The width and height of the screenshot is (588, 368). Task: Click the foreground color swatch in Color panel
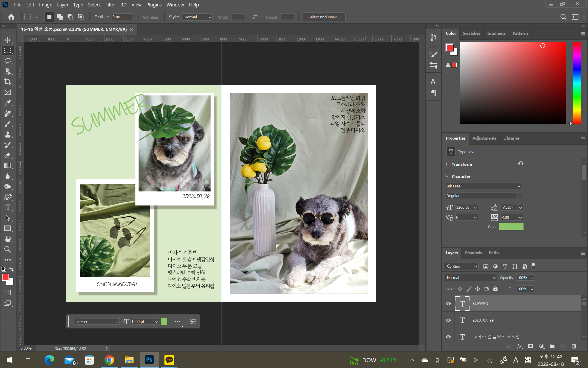(x=449, y=47)
